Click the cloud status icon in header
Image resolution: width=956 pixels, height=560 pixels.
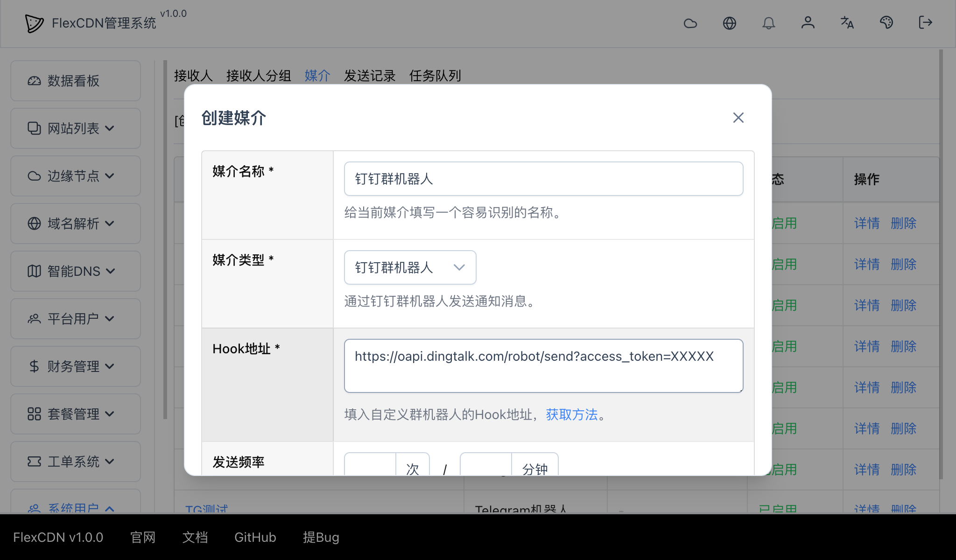tap(690, 23)
